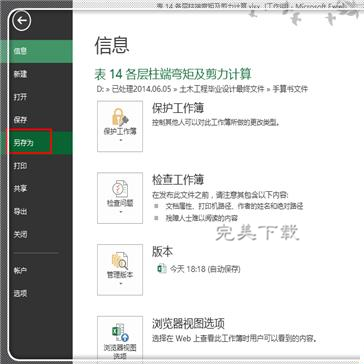Viewport: 364px width, 364px height.
Task: Click the 浏览器视图选项 section heading
Action: [188, 323]
